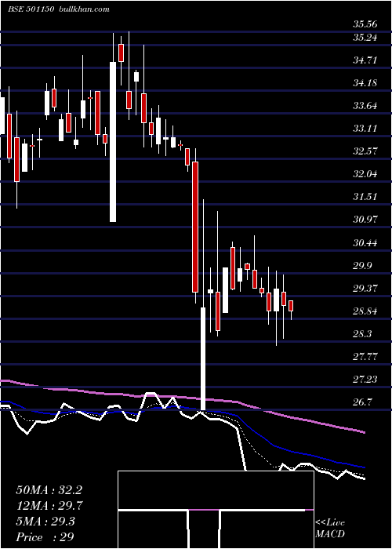Click the '50MA : 32.2' readout
The image size is (392, 549).
[49, 490]
